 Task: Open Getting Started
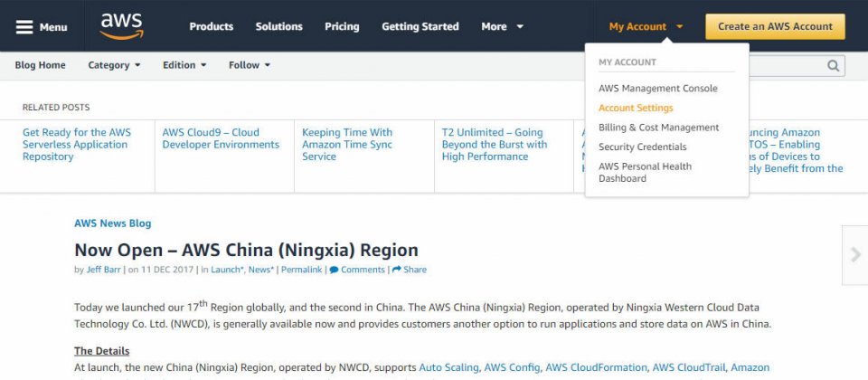[420, 26]
